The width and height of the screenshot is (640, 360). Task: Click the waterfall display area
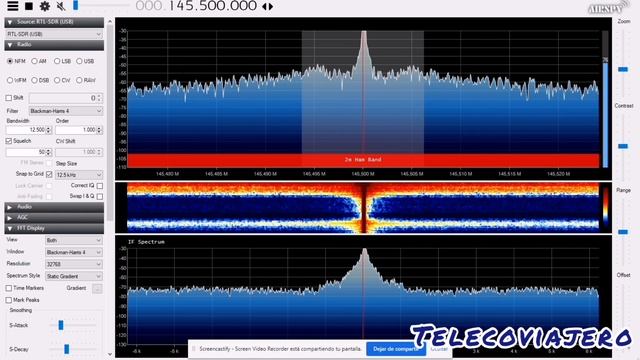click(363, 208)
